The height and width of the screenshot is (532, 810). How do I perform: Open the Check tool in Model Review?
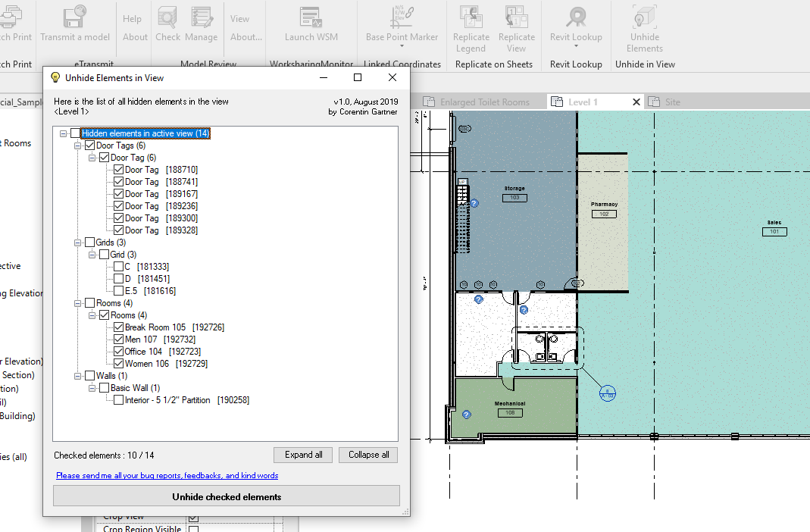[x=167, y=23]
